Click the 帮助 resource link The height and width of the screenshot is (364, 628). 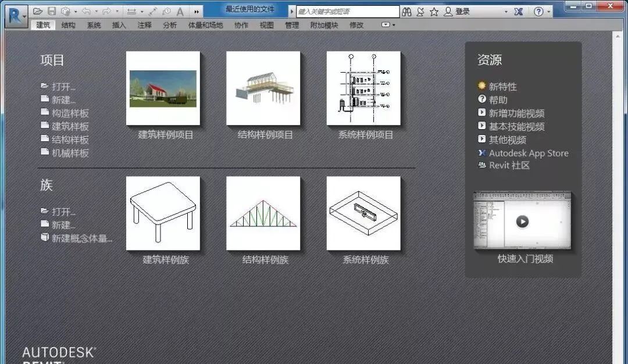pyautogui.click(x=493, y=99)
